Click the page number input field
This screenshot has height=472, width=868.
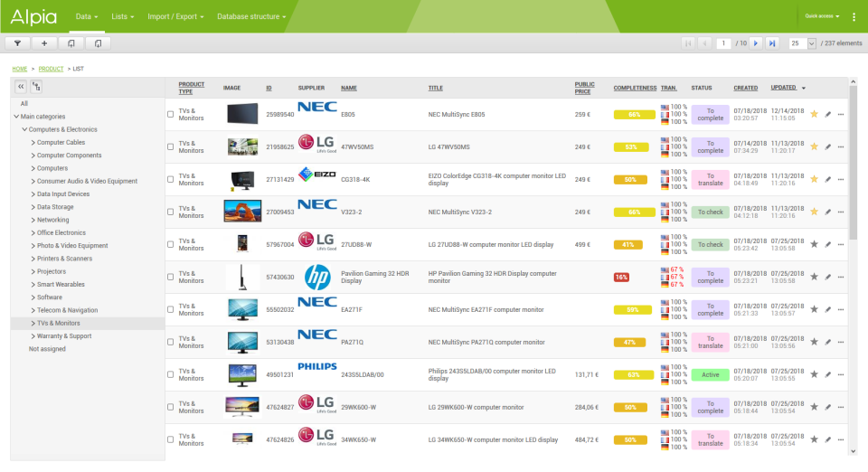723,43
